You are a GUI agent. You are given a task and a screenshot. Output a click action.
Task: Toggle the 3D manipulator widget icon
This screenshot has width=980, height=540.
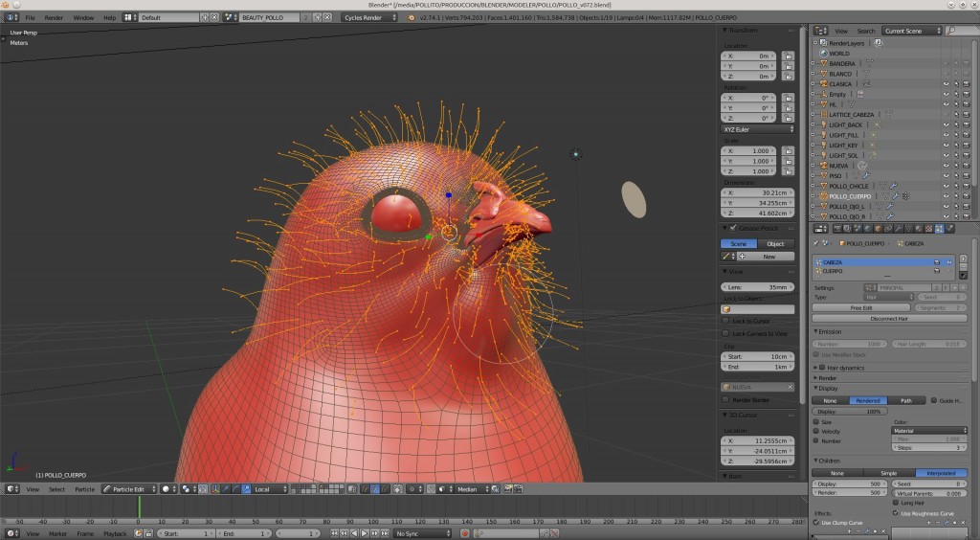[x=215, y=488]
